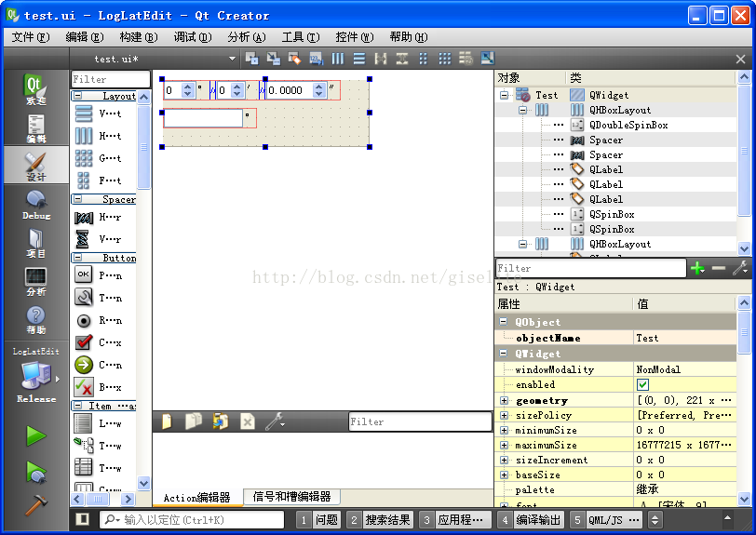This screenshot has width=756, height=535.
Task: Add new action in Action editor
Action: pyautogui.click(x=167, y=421)
